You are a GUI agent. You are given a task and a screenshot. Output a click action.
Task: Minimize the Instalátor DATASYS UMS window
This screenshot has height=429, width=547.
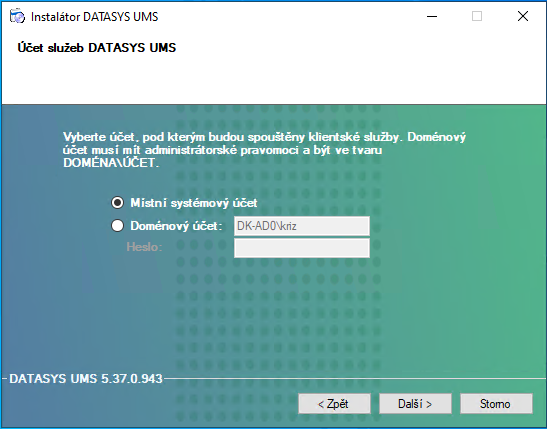click(x=432, y=16)
